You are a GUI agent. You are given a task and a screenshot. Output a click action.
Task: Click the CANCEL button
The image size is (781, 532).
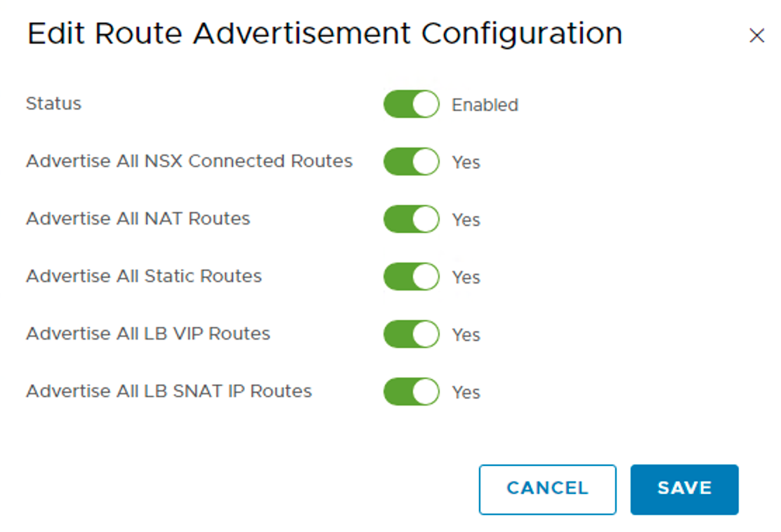547,489
